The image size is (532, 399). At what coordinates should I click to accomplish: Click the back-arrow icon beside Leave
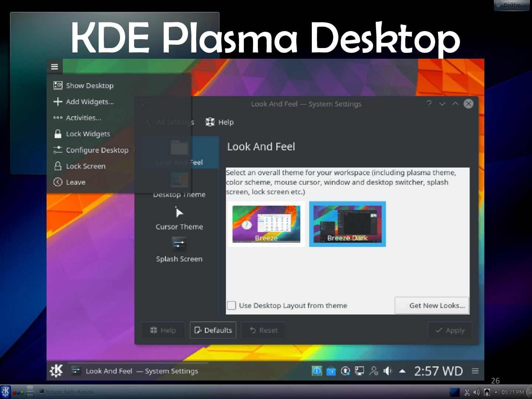click(x=58, y=182)
